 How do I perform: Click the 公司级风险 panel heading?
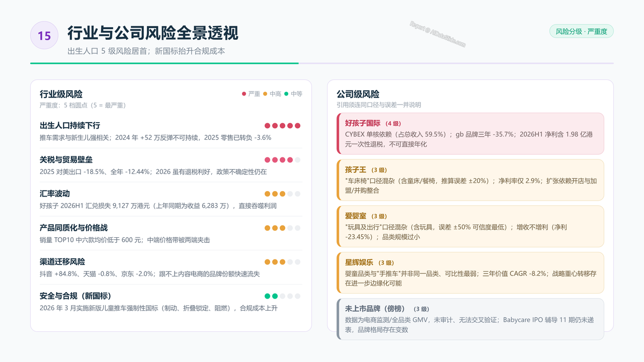point(358,94)
